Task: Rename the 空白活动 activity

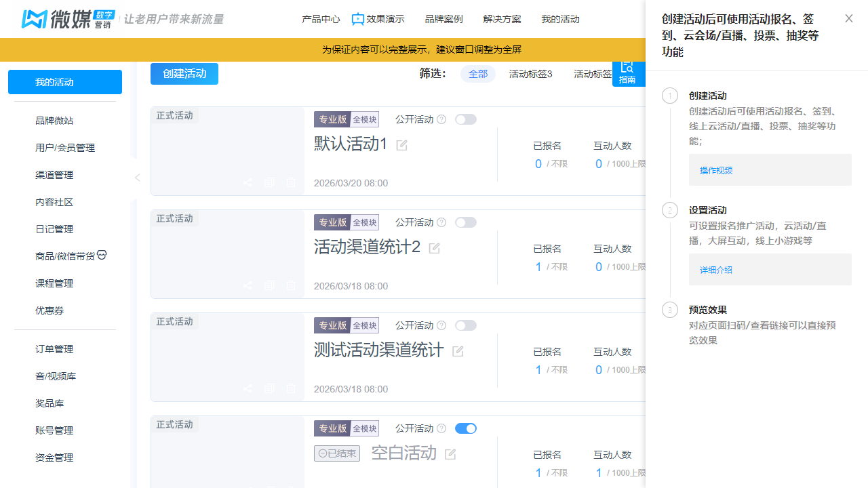Action: tap(449, 453)
